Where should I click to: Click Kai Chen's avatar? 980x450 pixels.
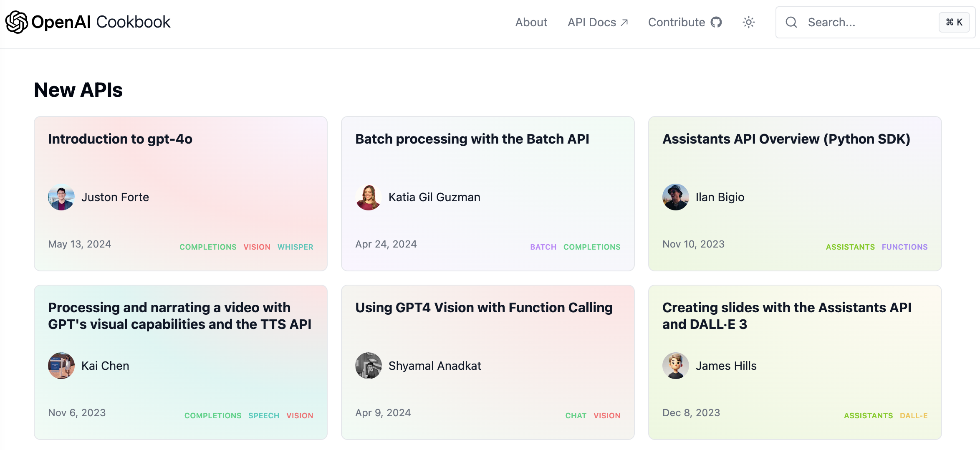click(x=61, y=366)
